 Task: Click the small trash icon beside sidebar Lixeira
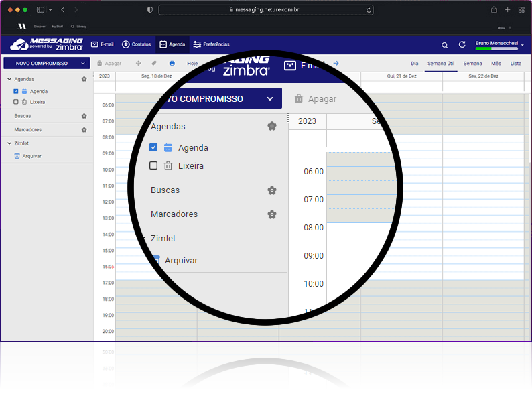24,102
